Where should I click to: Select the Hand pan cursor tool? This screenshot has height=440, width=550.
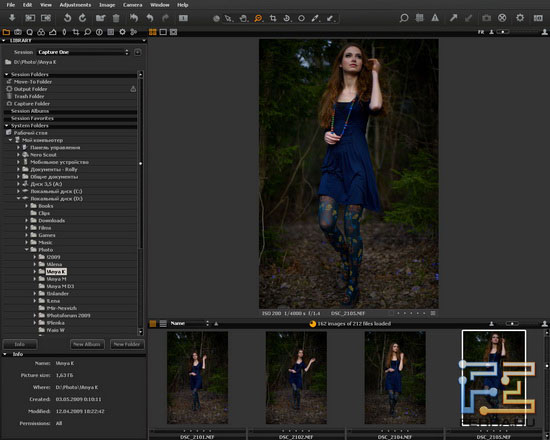click(x=243, y=18)
